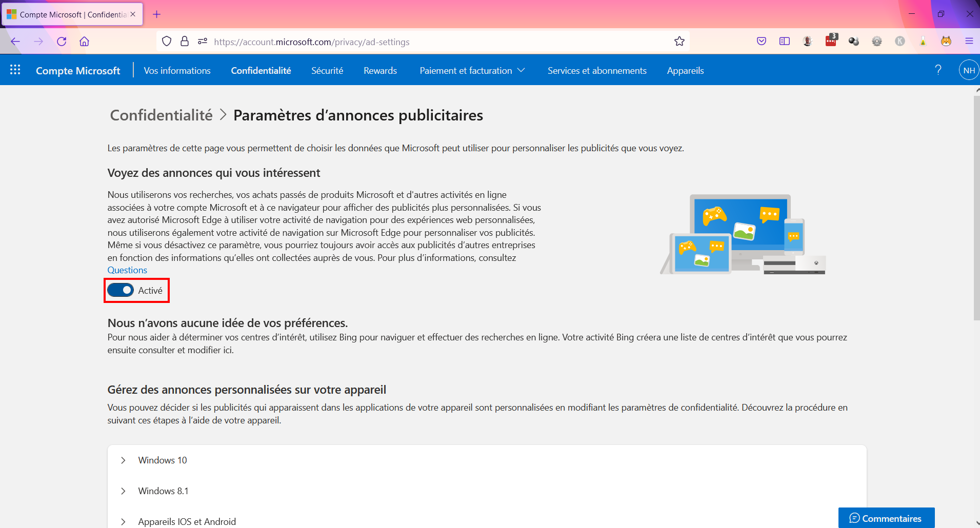The width and height of the screenshot is (980, 528).
Task: Click the Commentaires feedback button
Action: pos(886,518)
